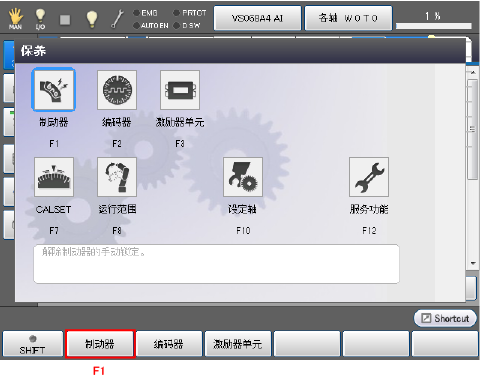Click the D SW status indicator
This screenshot has width=480, height=377.
point(187,25)
